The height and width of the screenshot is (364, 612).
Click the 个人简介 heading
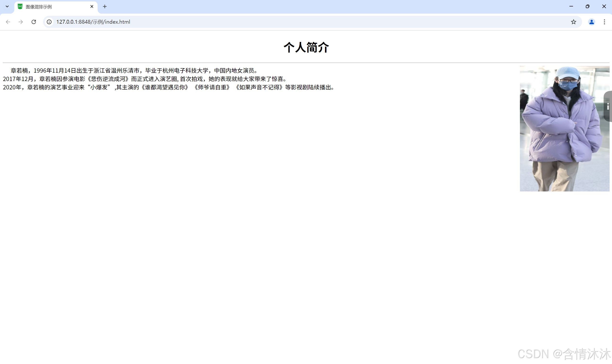point(306,47)
